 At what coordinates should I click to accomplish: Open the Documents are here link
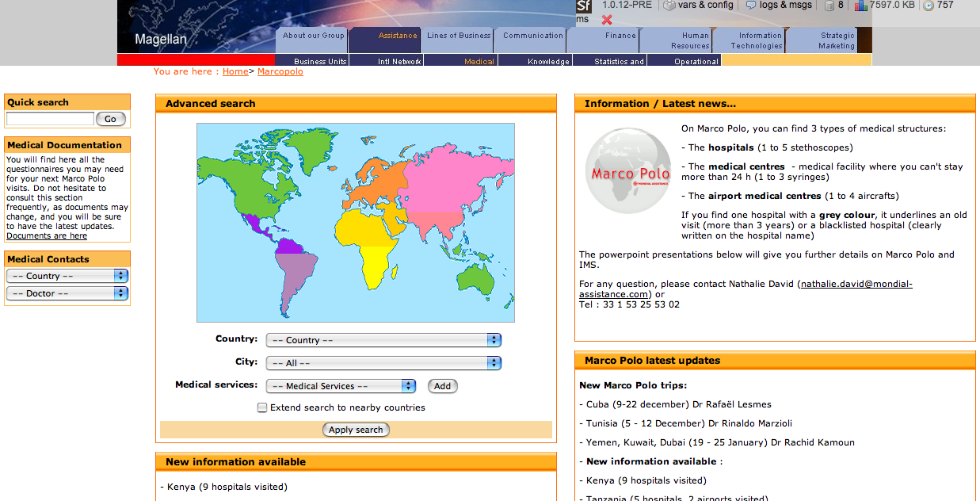coord(47,235)
